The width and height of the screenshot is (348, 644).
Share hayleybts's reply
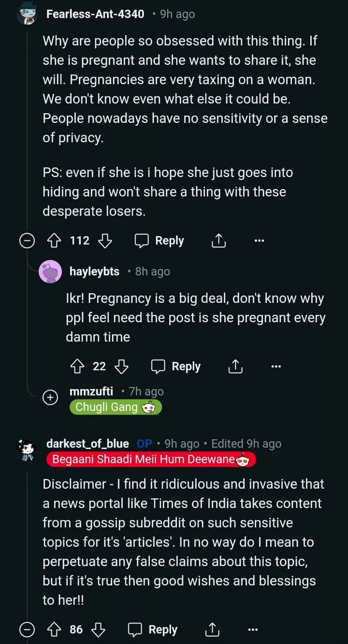pos(235,367)
